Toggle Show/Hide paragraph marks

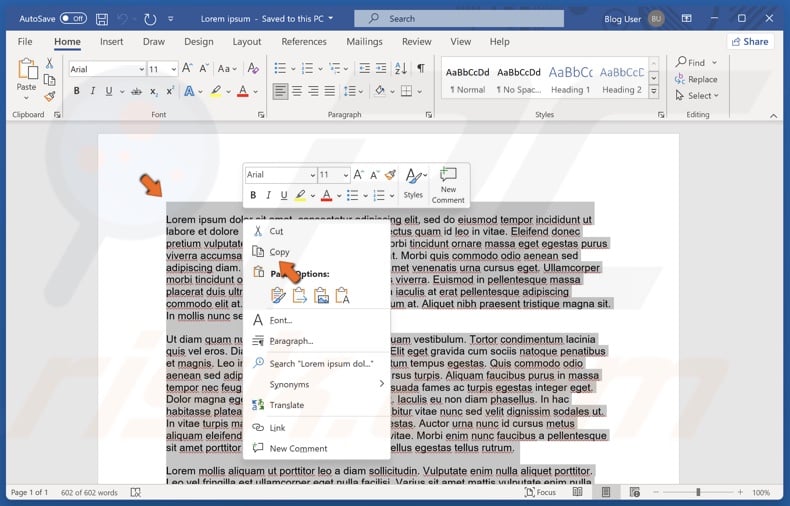point(421,68)
